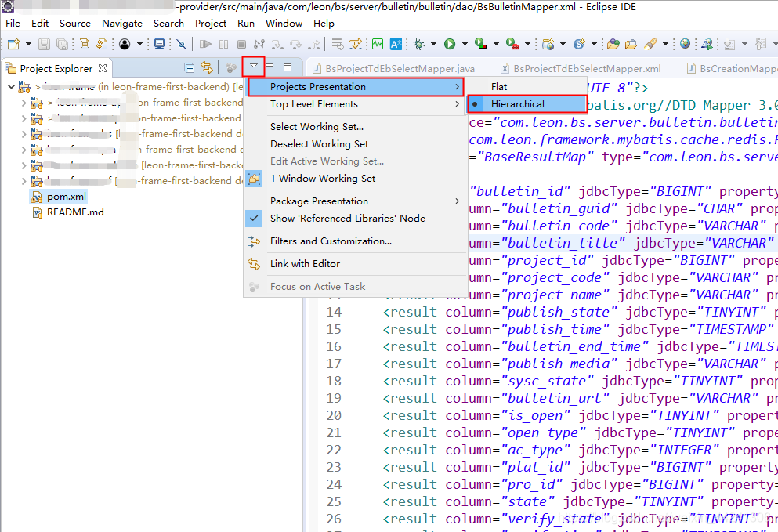Expand the project node above pom.xml

click(x=24, y=181)
